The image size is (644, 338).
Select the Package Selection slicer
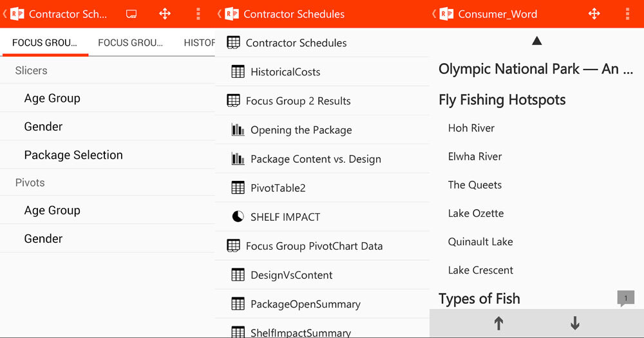(73, 155)
